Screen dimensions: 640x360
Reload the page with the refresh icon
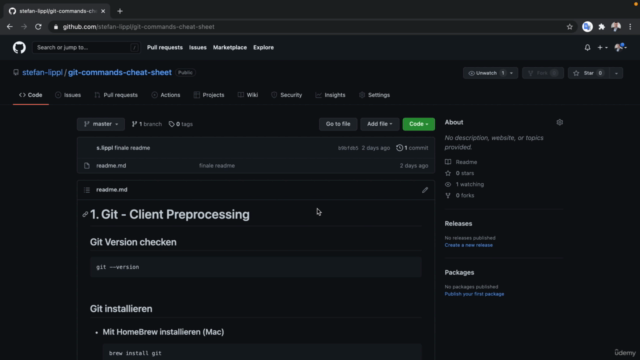(38, 27)
